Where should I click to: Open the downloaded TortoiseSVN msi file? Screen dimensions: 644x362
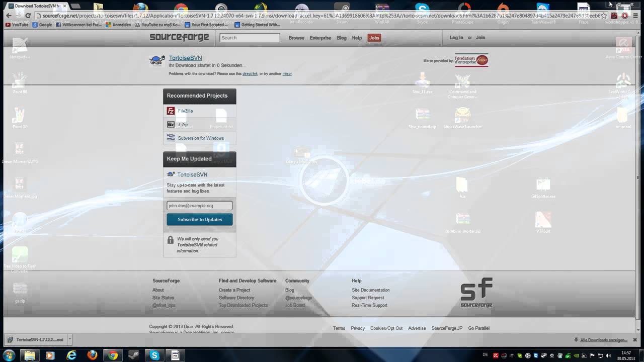(x=35, y=339)
